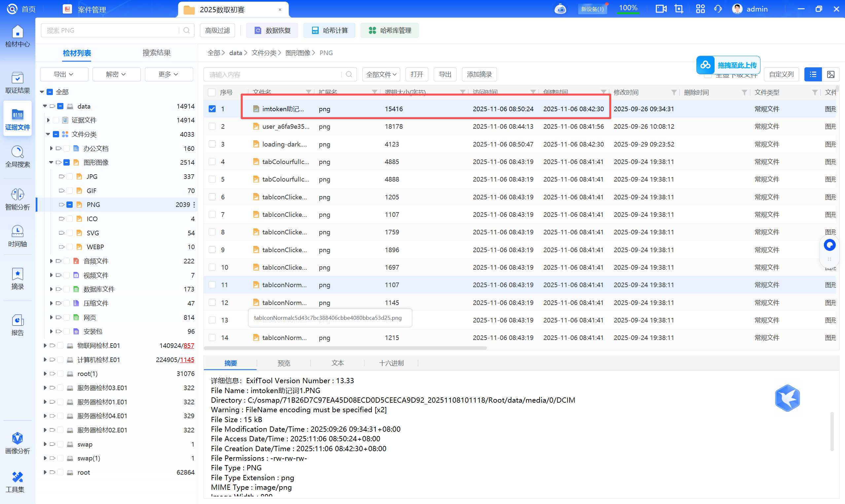
Task: Switch to thumbnail image view icon
Action: click(x=830, y=74)
